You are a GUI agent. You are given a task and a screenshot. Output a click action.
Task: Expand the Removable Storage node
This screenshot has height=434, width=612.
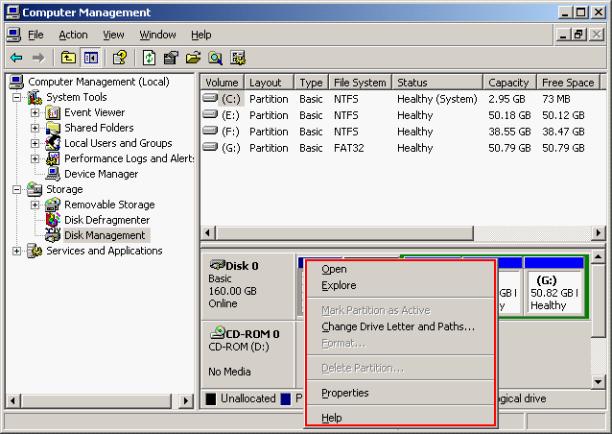[35, 205]
